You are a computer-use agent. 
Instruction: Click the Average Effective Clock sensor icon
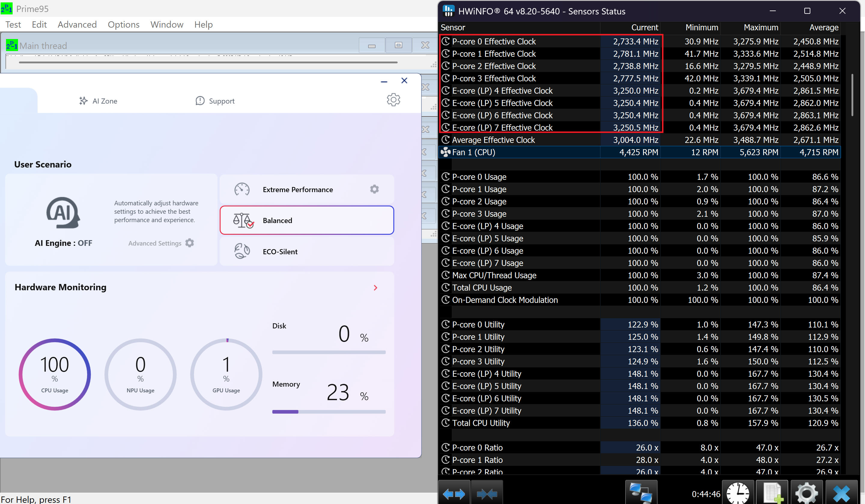pos(445,140)
